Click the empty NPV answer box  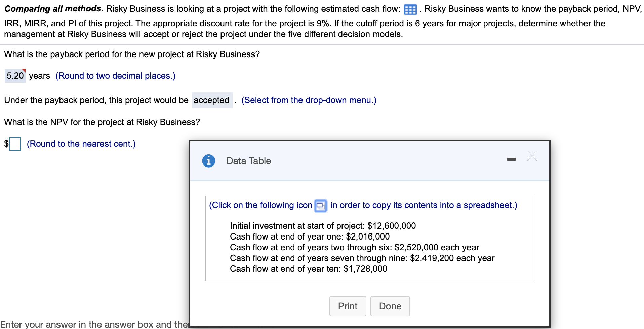[x=15, y=144]
